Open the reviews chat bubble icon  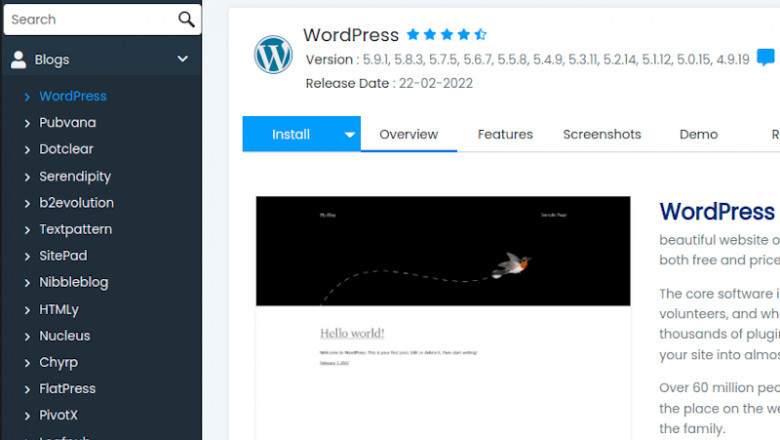[x=766, y=57]
